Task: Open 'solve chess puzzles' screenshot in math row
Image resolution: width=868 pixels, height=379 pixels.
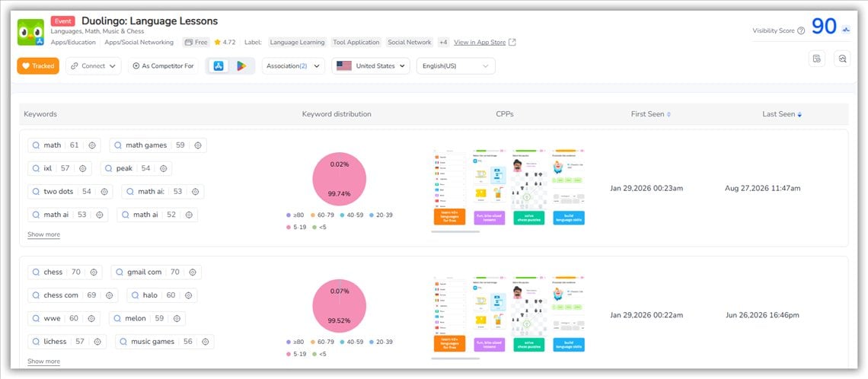Action: (528, 186)
